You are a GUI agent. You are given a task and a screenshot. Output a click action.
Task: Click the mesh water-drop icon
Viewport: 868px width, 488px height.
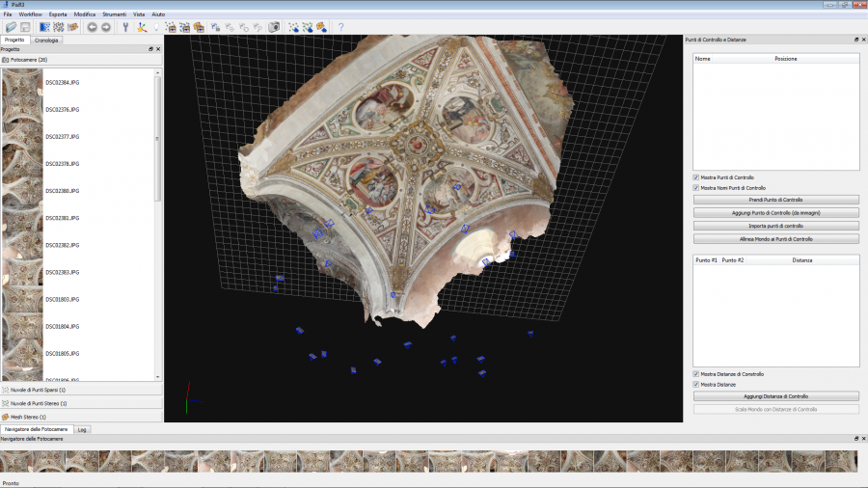tap(321, 27)
